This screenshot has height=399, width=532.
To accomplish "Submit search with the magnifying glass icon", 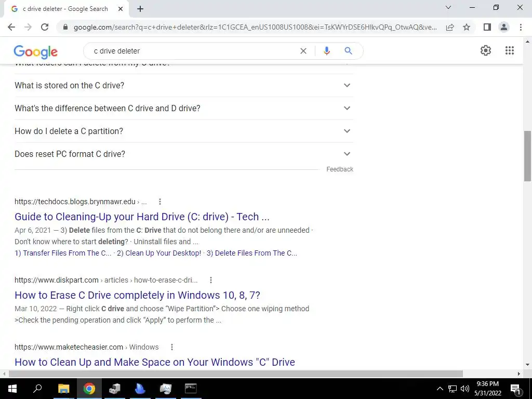I will (x=348, y=51).
